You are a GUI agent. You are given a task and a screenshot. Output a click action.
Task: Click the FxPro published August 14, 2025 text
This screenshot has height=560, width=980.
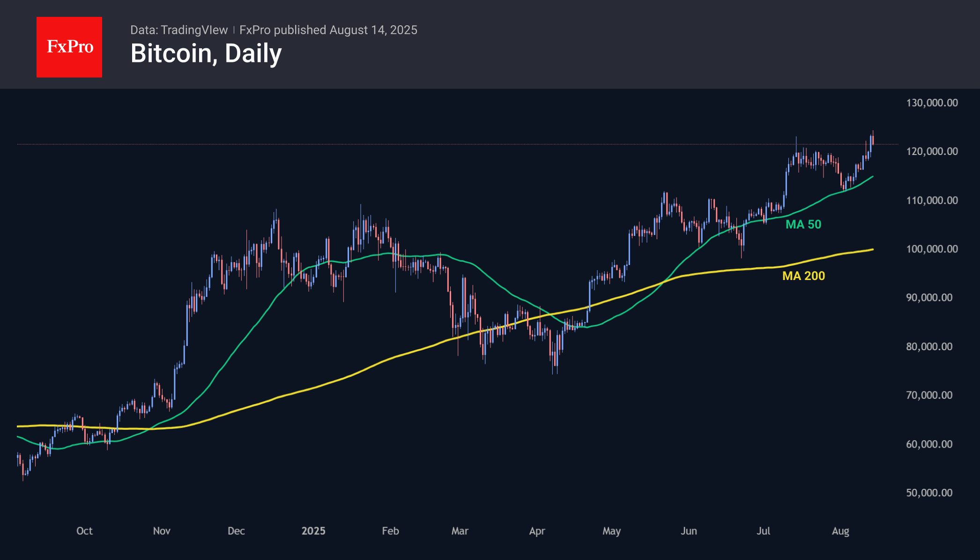click(x=328, y=30)
